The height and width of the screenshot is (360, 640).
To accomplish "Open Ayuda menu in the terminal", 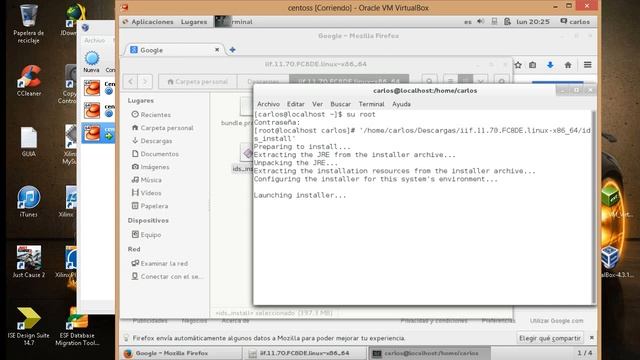I will point(401,104).
